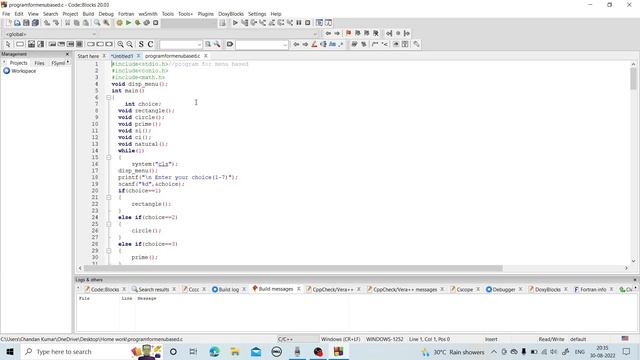The height and width of the screenshot is (360, 640).
Task: Click the Save all files icon
Action: click(36, 23)
